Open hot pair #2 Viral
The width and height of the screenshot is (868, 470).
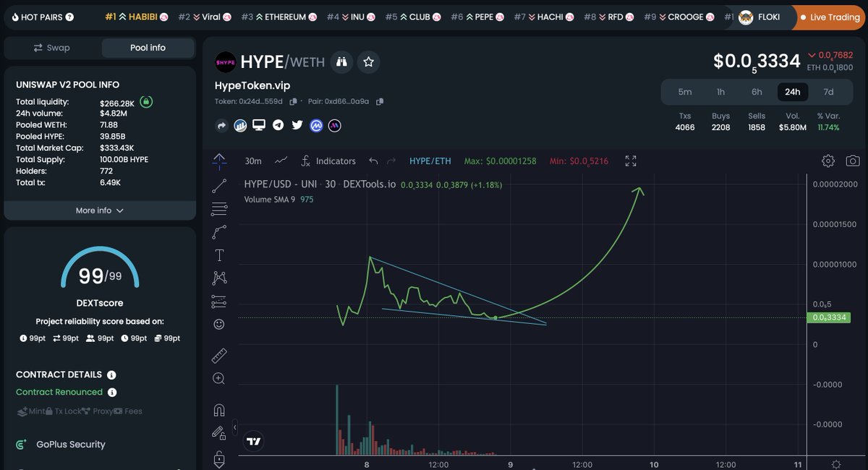(205, 17)
